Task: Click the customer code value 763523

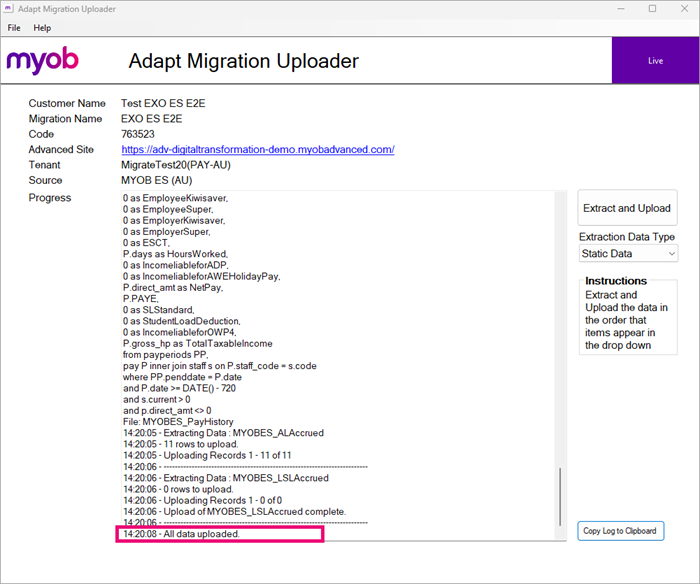Action: pyautogui.click(x=138, y=134)
